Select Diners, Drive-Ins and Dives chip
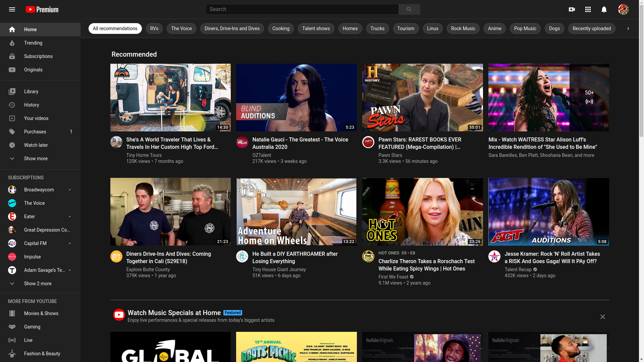Viewport: 644px width, 362px height. (x=232, y=28)
